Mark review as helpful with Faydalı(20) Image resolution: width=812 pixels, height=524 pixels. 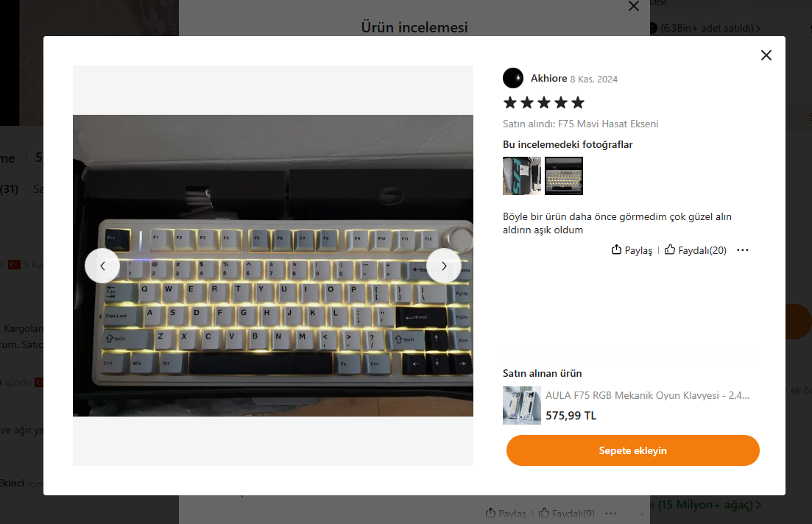point(696,250)
